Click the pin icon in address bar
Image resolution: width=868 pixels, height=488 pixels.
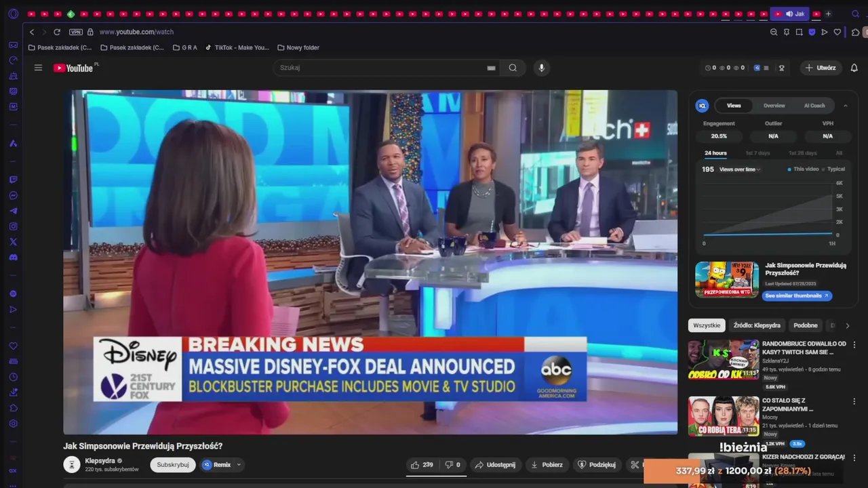(x=787, y=32)
